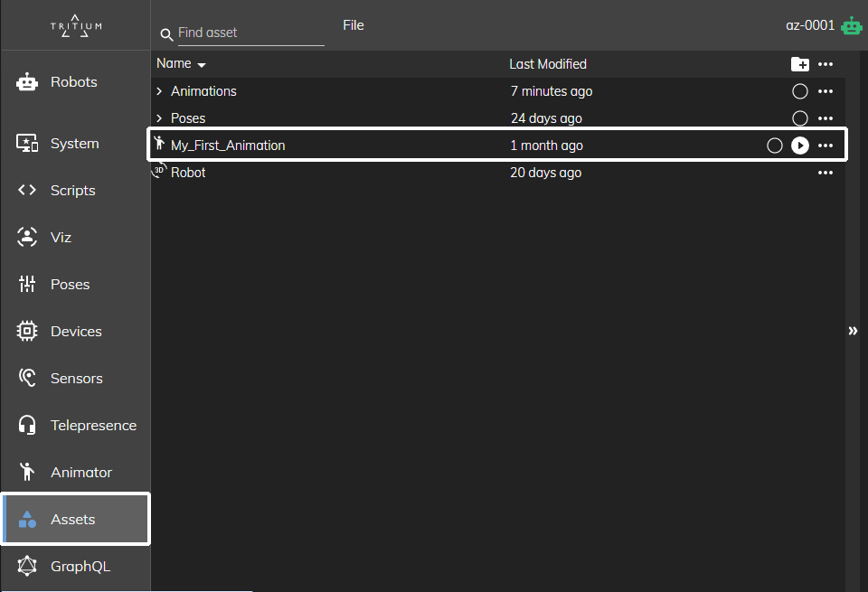Click the Name column header

point(174,63)
